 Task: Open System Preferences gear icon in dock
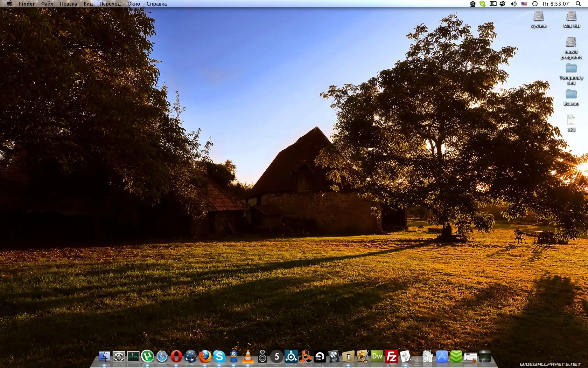[x=119, y=357]
